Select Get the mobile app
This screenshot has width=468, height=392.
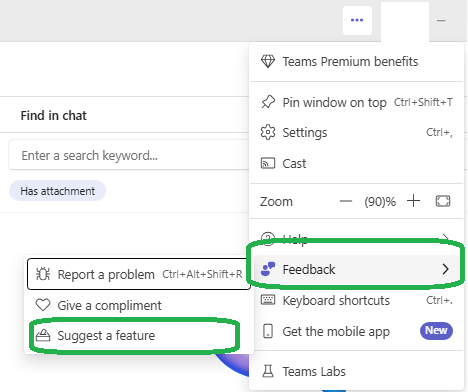(356, 332)
